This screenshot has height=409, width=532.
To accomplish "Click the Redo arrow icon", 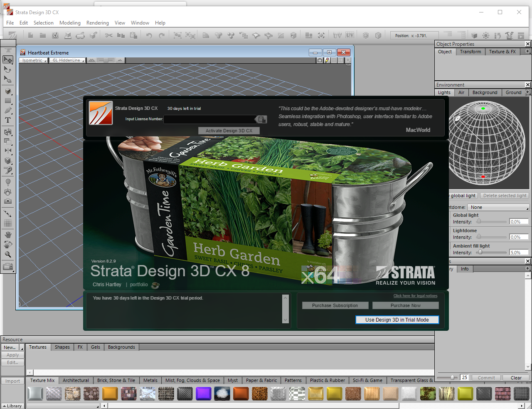I will tap(161, 35).
